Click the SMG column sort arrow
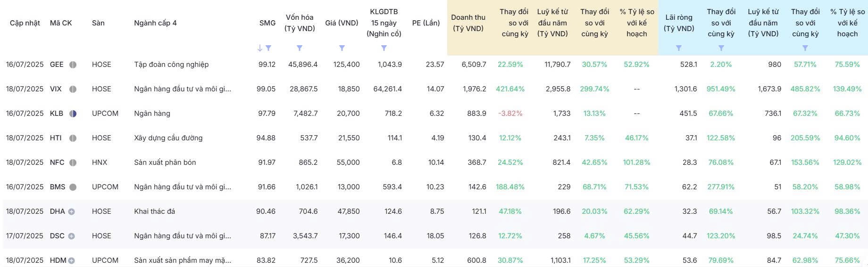The width and height of the screenshot is (868, 267). point(260,48)
